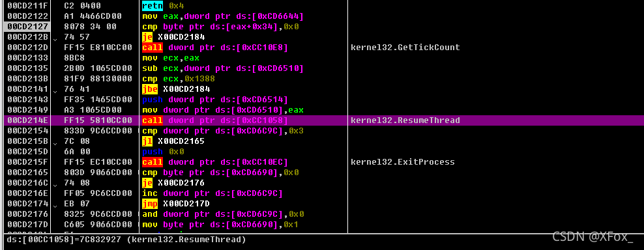This screenshot has width=644, height=250.
Task: Click jmp X00CD217D instruction
Action: [x=176, y=204]
